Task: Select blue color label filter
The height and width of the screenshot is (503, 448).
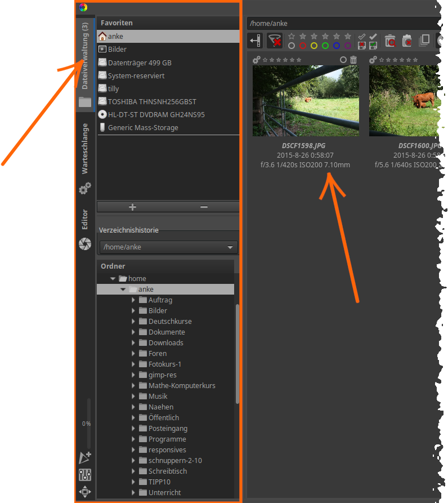Action: pyautogui.click(x=337, y=46)
